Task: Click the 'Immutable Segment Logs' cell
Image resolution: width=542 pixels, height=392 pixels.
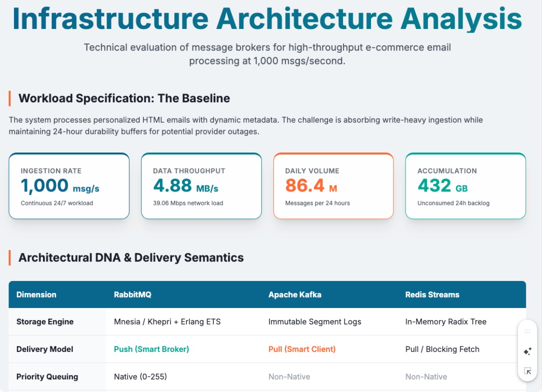Action: pos(315,322)
